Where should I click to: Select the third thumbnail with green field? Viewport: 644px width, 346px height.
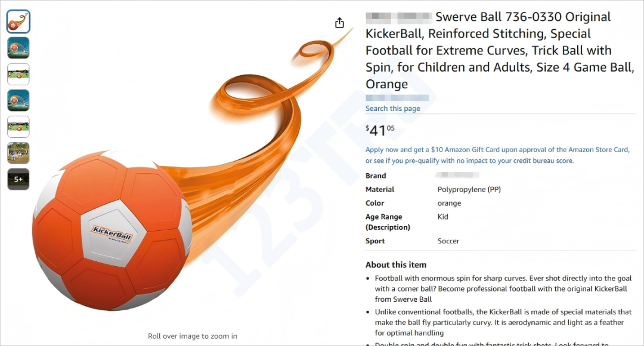tap(18, 75)
